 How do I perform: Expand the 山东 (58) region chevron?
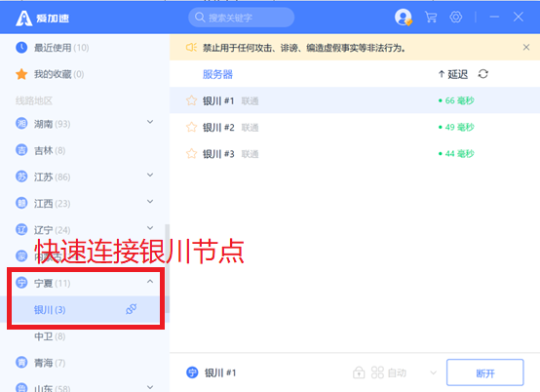coord(150,387)
